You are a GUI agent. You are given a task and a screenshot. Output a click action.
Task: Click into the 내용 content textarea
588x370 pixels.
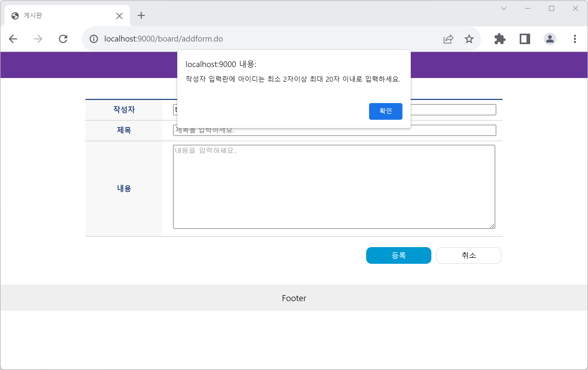[x=334, y=187]
